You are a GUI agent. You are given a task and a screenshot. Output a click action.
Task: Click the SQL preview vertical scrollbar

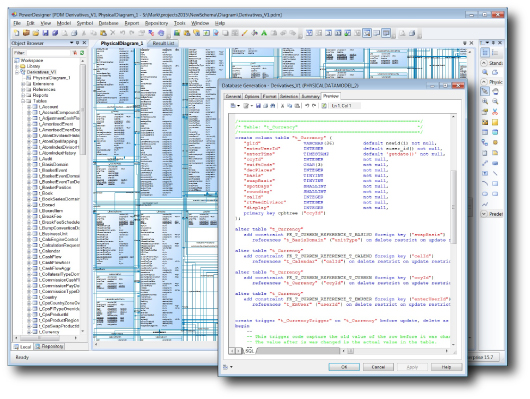[x=454, y=230]
